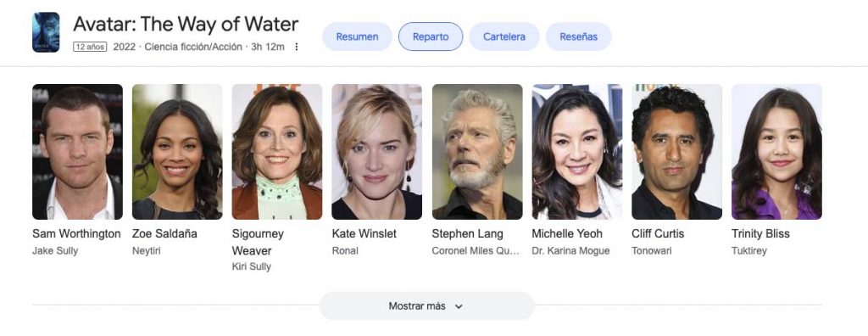Click the Sam Worthington name link
Viewport: 868px width, 336px height.
tap(76, 234)
